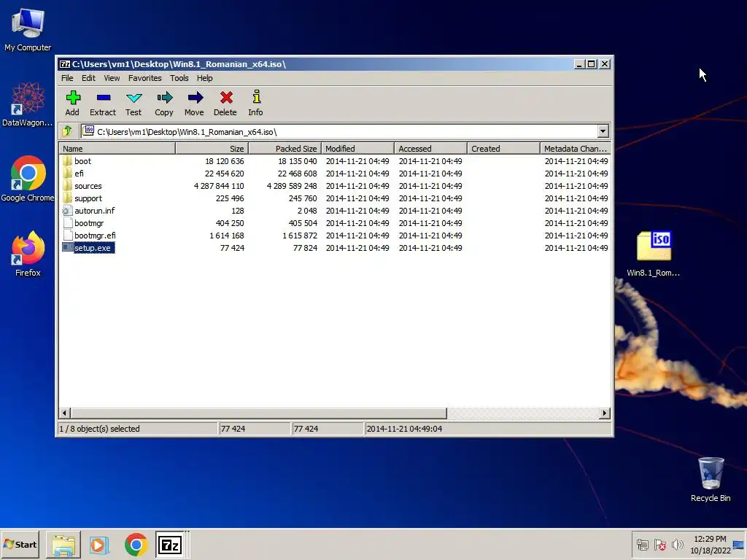
Task: Click bootmgr.efi size value 1 614 168
Action: point(227,236)
